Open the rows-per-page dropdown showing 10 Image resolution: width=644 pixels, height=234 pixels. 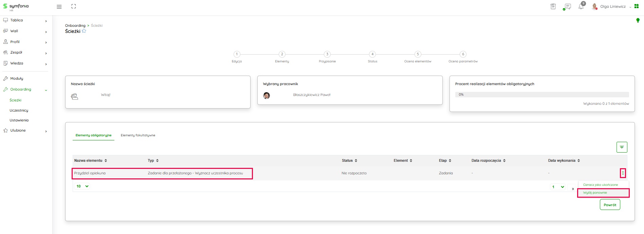(82, 186)
